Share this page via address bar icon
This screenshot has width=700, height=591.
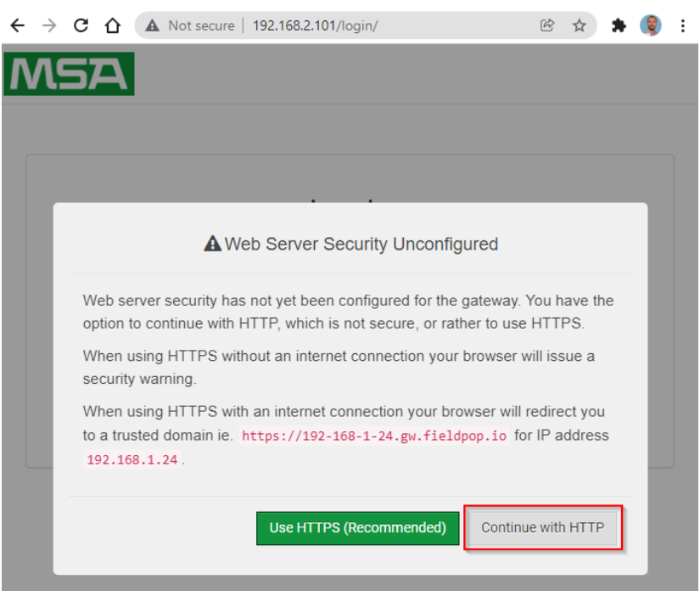pos(547,25)
